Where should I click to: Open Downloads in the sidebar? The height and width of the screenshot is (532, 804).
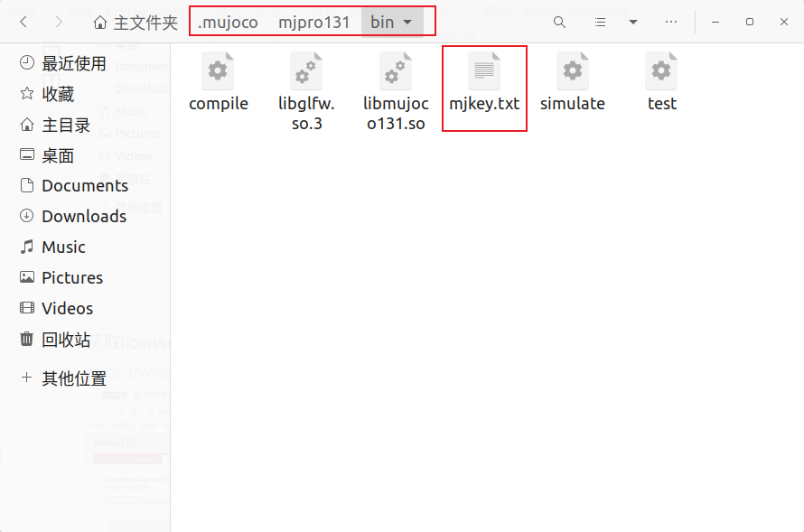point(85,216)
